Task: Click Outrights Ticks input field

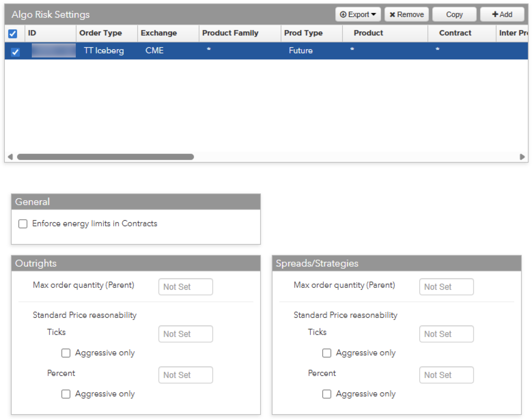Action: [185, 334]
